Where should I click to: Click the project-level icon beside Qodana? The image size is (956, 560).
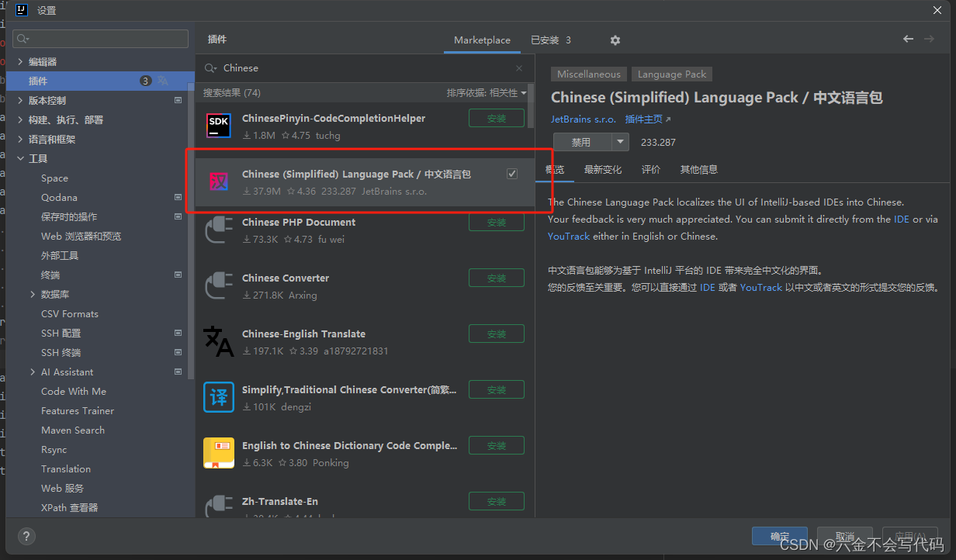(178, 197)
